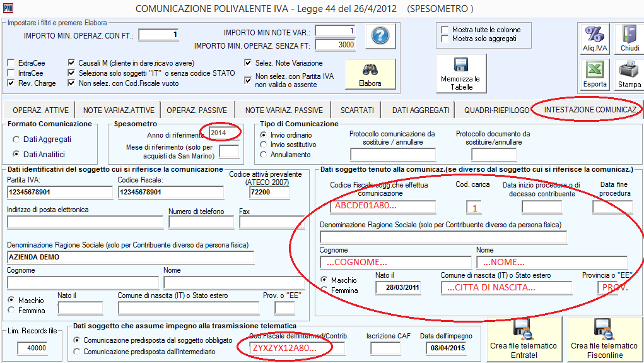Click Lim. Records file field
Screen dimensions: 644x363
[32, 348]
